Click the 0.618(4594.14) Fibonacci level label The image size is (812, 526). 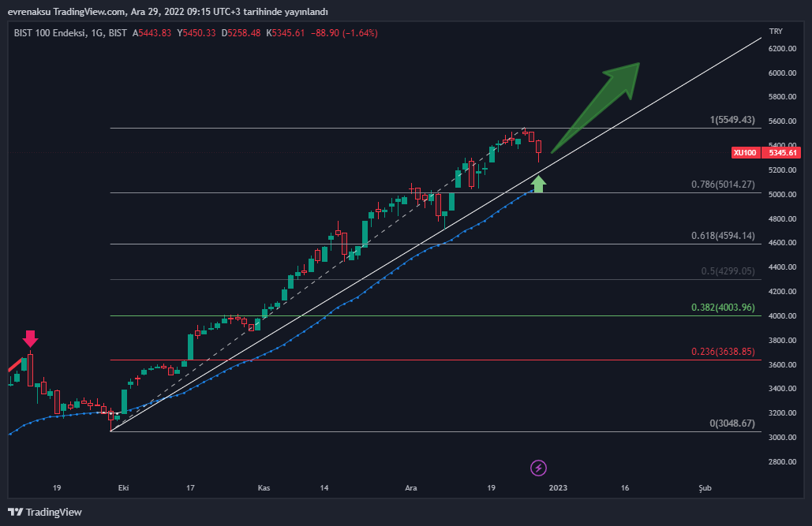723,236
